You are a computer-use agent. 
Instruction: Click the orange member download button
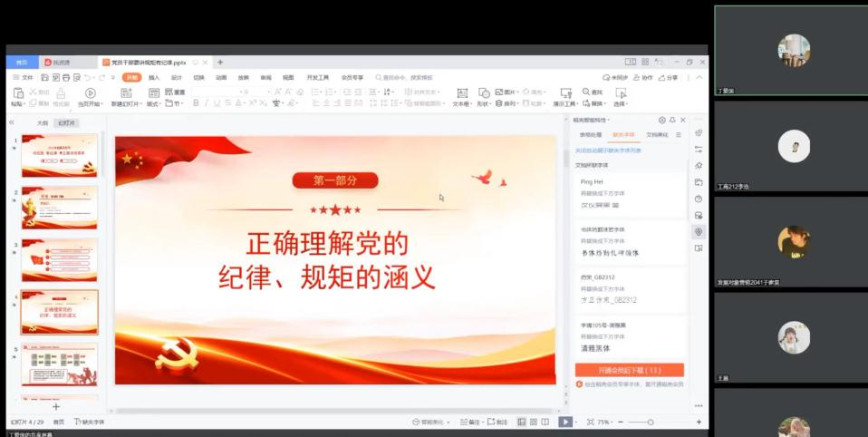(630, 370)
